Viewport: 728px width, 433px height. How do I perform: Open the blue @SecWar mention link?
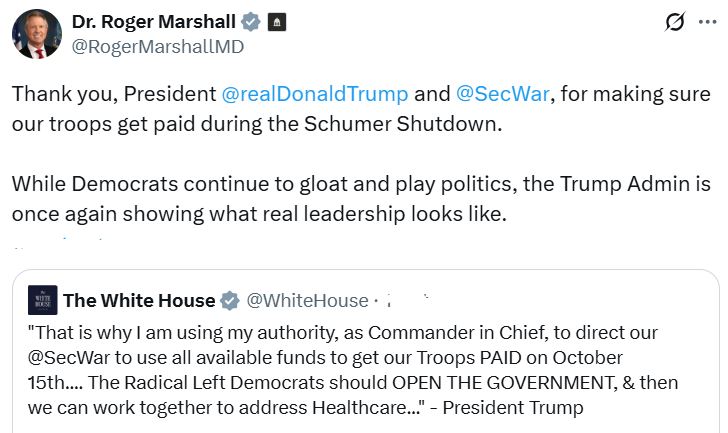tap(504, 94)
